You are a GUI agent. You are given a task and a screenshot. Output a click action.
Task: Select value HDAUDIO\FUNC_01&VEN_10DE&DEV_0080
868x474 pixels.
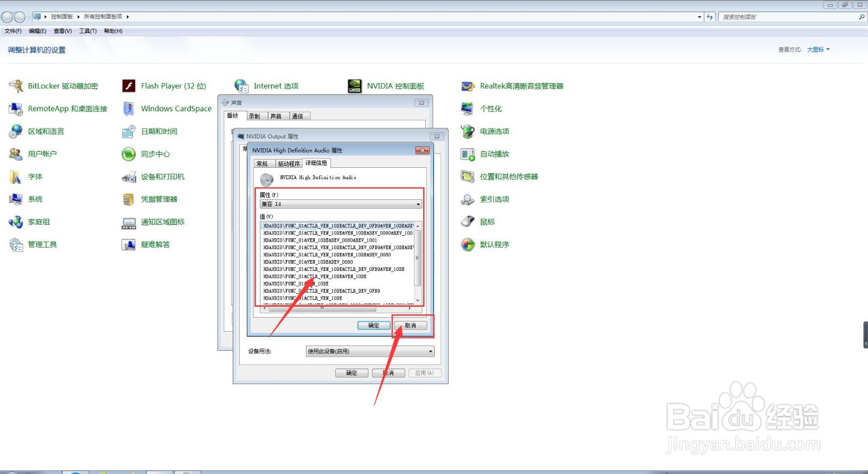point(308,262)
